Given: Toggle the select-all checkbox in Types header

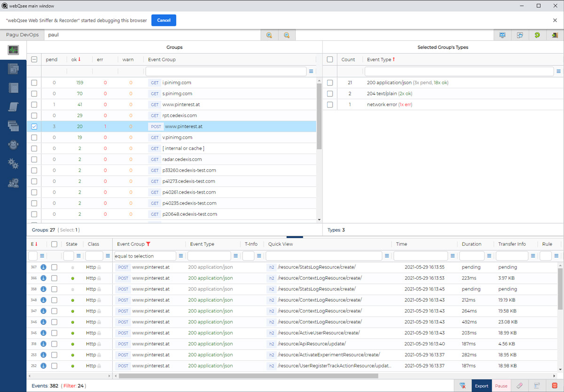Looking at the screenshot, I should 330,60.
